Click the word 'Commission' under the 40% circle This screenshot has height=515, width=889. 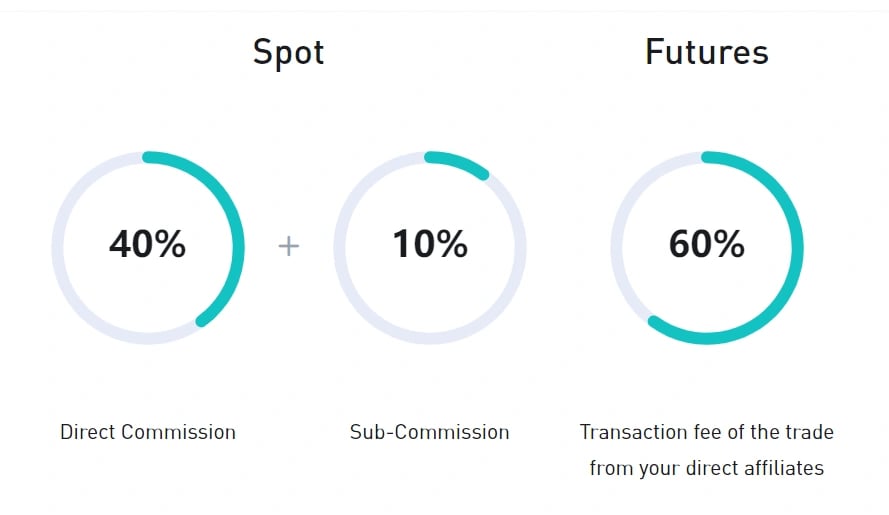[x=179, y=432]
